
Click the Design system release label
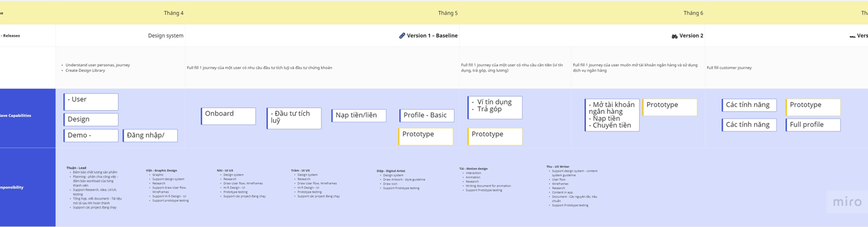[166, 36]
